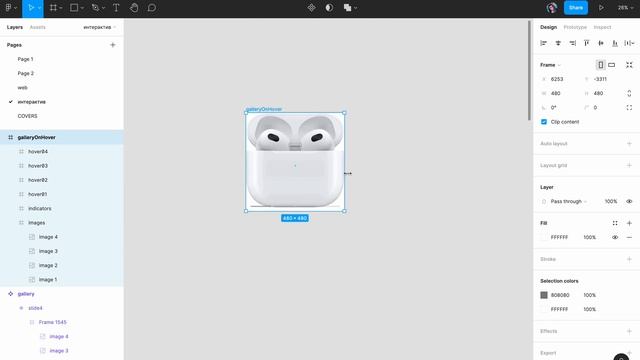Click the Boolean operations icon
The height and width of the screenshot is (360, 640).
[x=347, y=8]
